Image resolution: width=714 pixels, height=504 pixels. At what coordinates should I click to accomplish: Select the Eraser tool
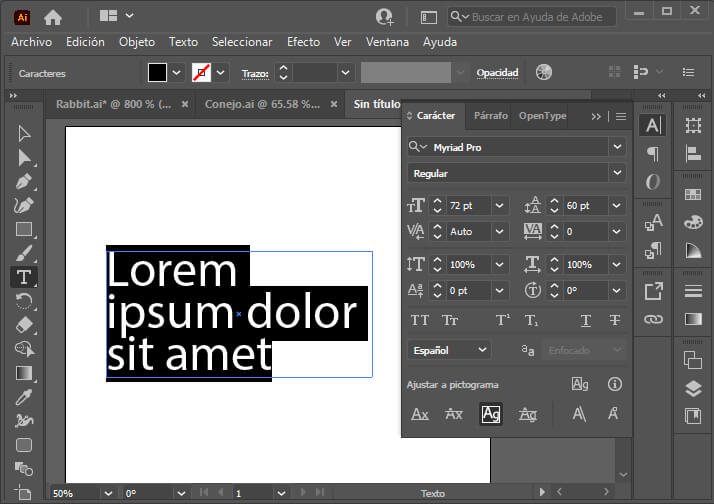[24, 325]
